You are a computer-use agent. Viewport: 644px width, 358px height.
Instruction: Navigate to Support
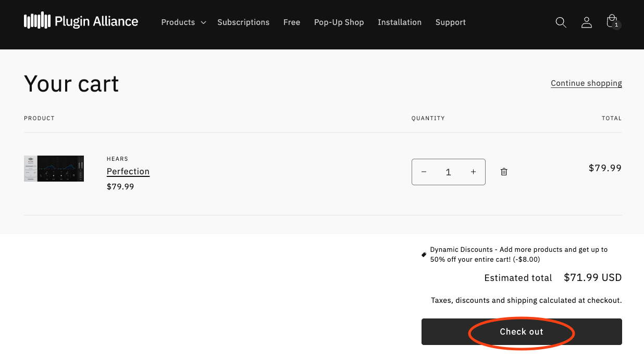pyautogui.click(x=450, y=22)
